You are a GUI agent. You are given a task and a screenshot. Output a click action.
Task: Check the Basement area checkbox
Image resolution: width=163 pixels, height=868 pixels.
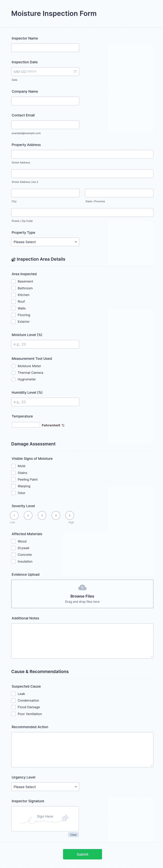13,281
